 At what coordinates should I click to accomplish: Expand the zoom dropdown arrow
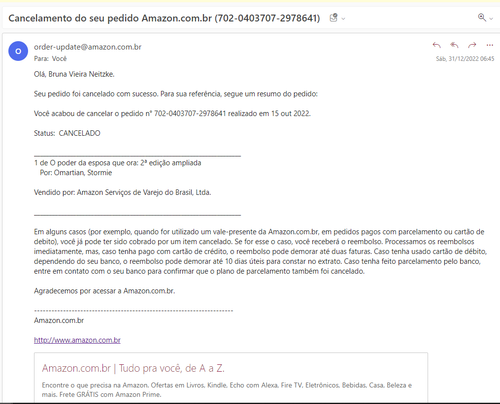(491, 19)
